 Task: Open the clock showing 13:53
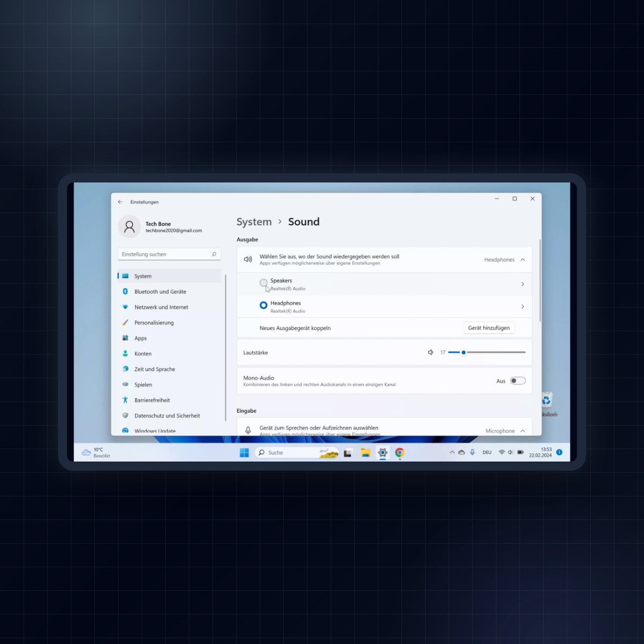pos(540,452)
